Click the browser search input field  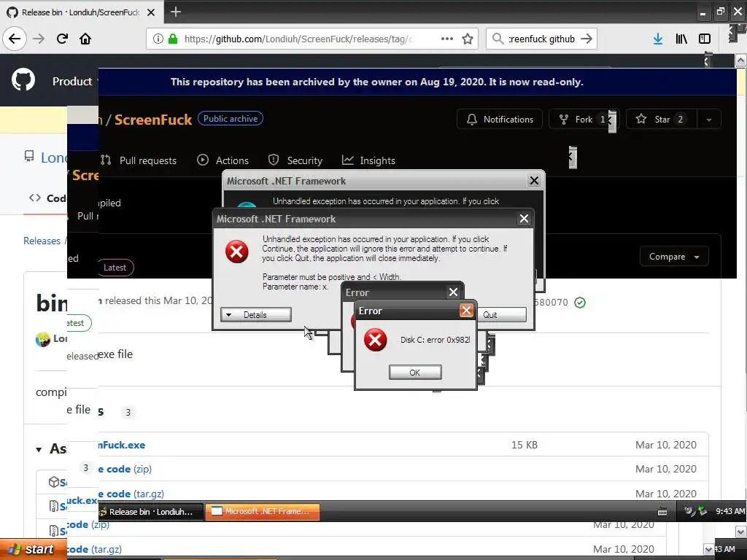[541, 39]
